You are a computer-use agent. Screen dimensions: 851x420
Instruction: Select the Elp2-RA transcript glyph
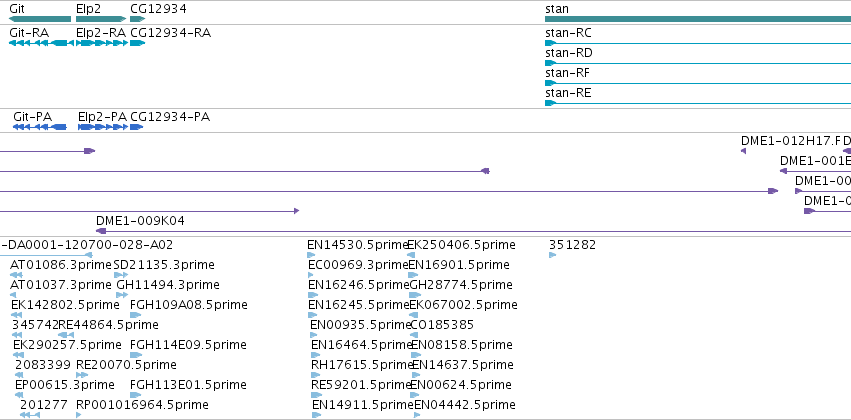click(102, 43)
